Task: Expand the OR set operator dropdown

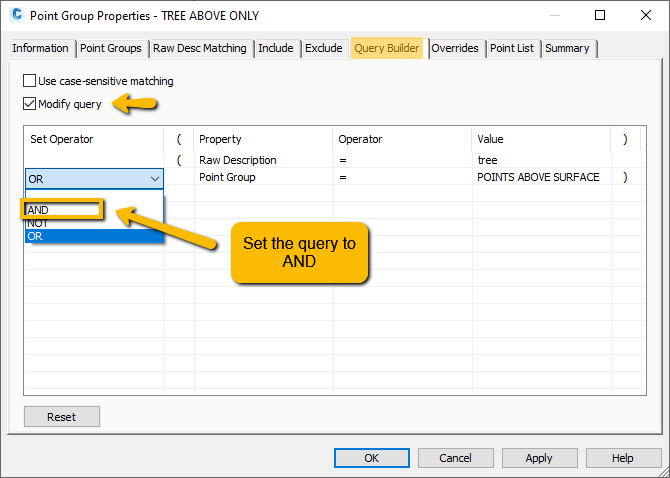Action: (x=154, y=178)
